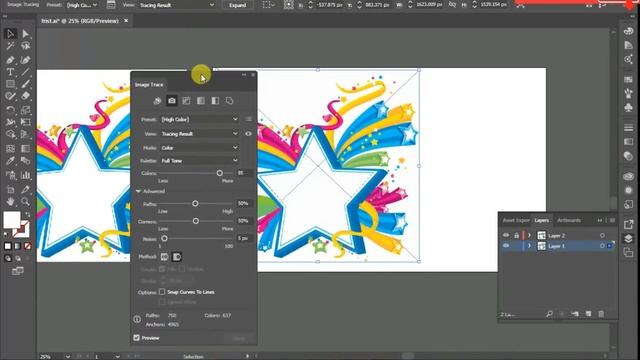Toggle visibility eye of Layer 1
This screenshot has width=640, height=360.
[x=506, y=246]
